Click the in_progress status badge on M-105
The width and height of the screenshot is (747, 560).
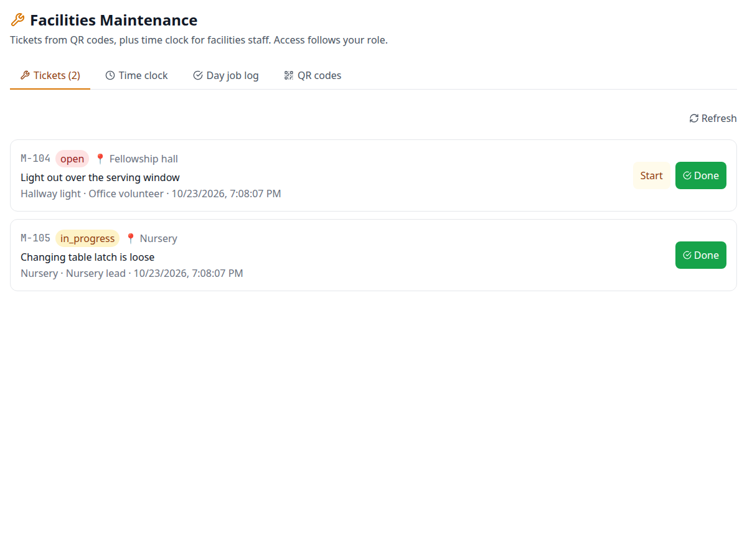tap(87, 238)
